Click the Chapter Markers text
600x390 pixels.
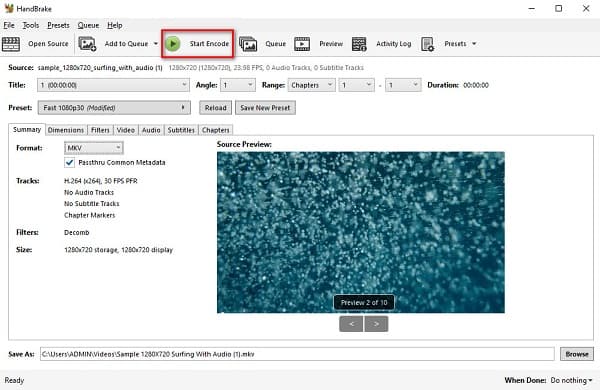coord(90,215)
